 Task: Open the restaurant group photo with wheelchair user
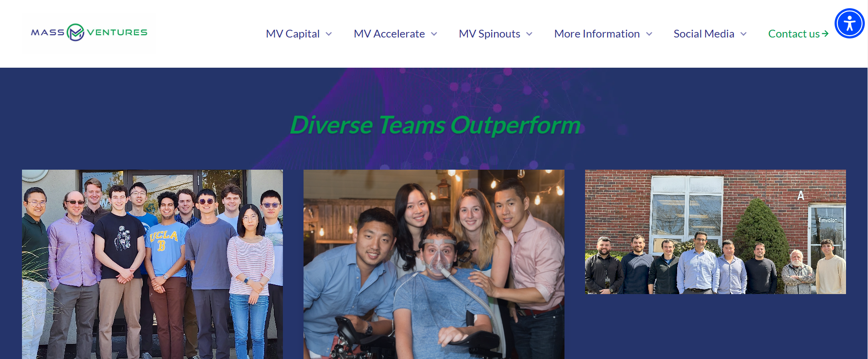point(434,264)
